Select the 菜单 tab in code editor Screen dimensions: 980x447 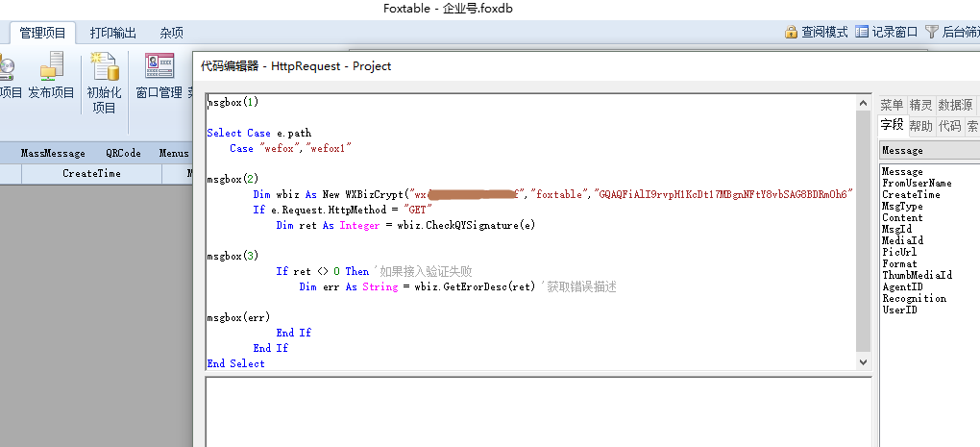(892, 105)
